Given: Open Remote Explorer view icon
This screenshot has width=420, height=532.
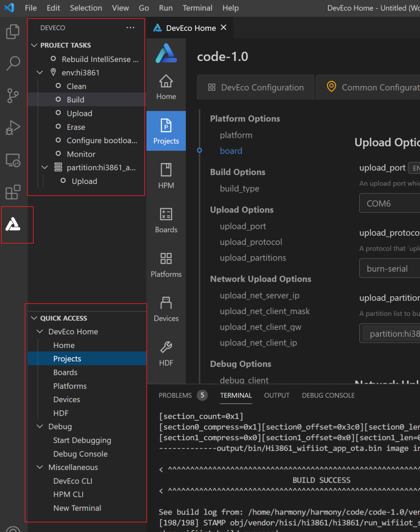Looking at the screenshot, I should pyautogui.click(x=13, y=160).
